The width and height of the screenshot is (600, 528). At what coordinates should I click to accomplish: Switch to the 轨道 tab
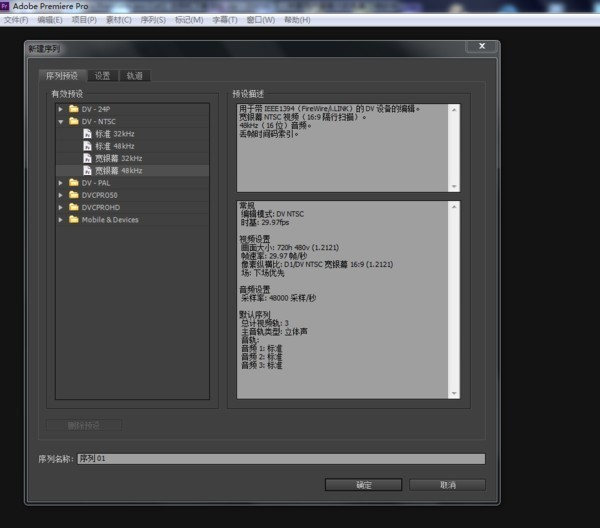pyautogui.click(x=135, y=76)
